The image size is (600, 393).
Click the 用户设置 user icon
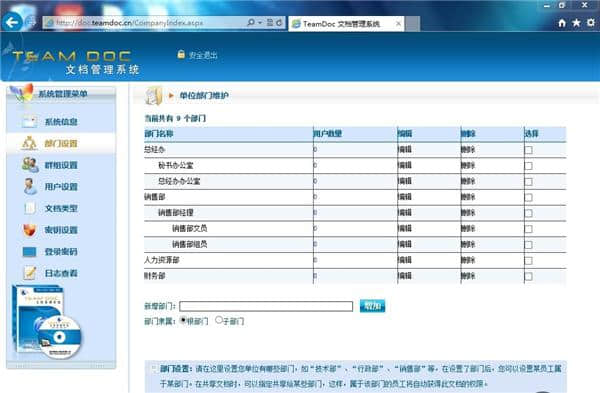(30, 186)
